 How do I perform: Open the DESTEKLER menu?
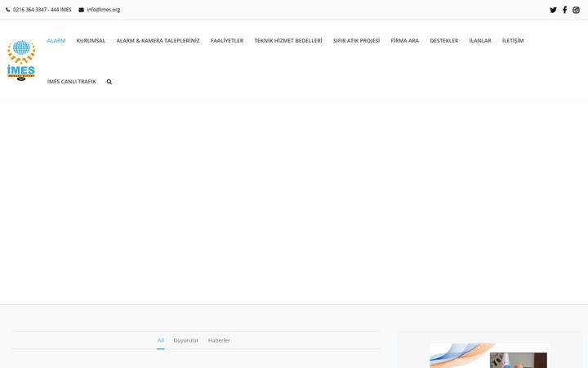pyautogui.click(x=444, y=41)
